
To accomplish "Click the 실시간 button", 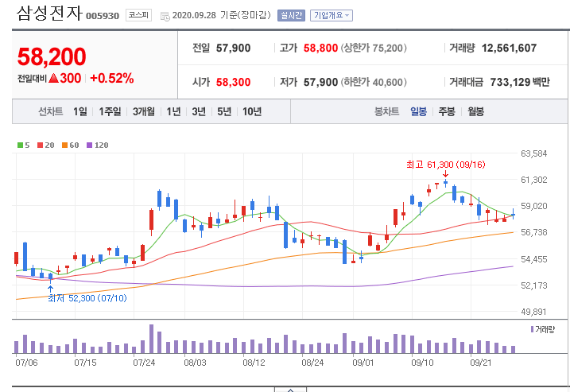I will (291, 15).
